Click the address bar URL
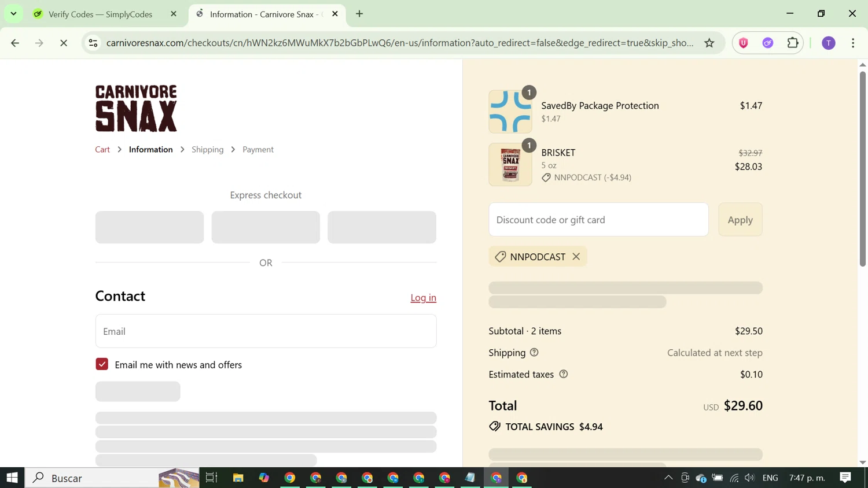The height and width of the screenshot is (488, 868). 399,43
